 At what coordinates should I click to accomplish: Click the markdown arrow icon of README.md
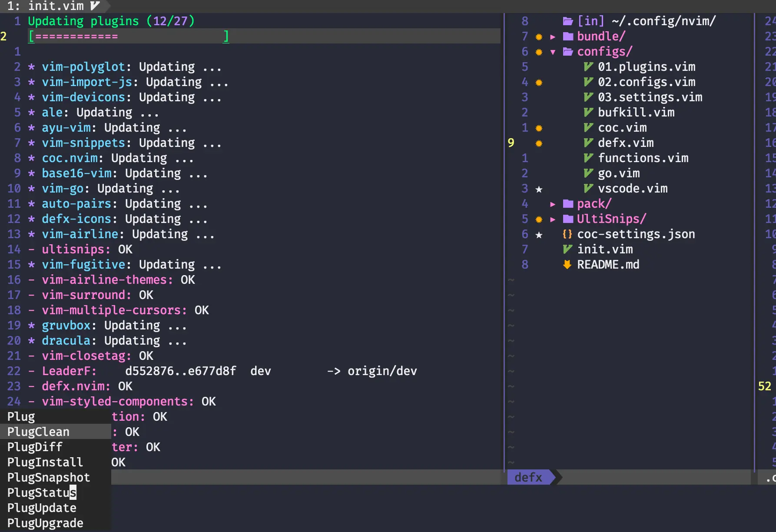tap(567, 265)
